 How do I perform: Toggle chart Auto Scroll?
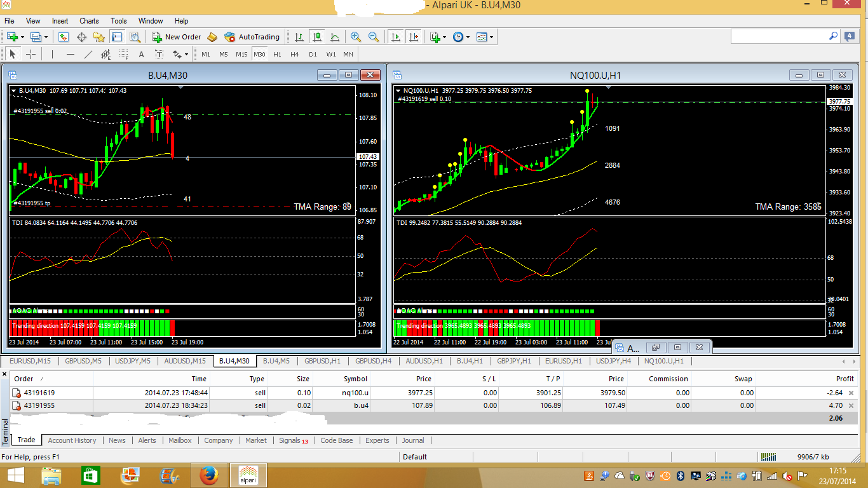pyautogui.click(x=396, y=37)
